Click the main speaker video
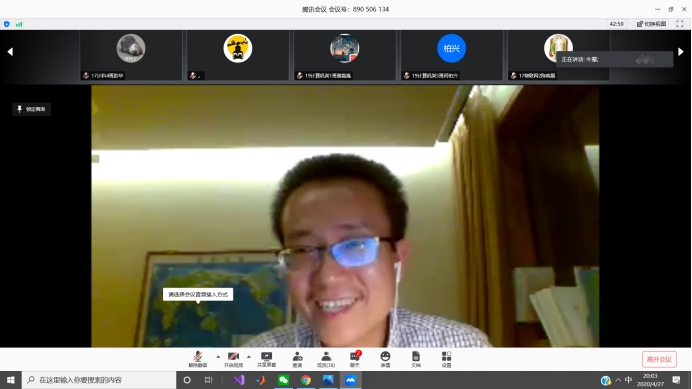692x389 pixels. pos(345,216)
